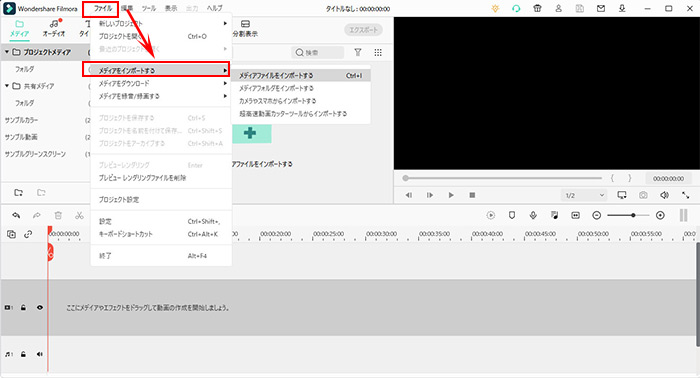Switch to the メディア tab

19,29
